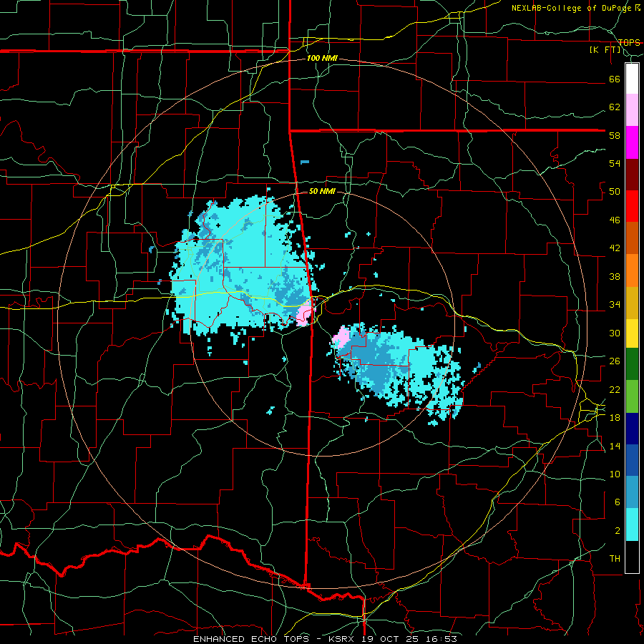Select the "14" legend value
Image resolution: width=644 pixels, height=644 pixels.
tap(615, 446)
